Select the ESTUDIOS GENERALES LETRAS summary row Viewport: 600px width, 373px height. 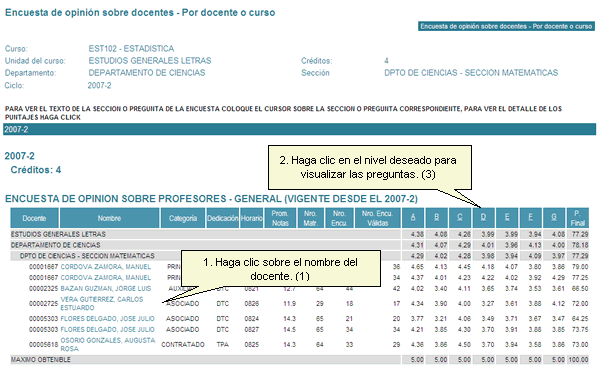(x=300, y=234)
